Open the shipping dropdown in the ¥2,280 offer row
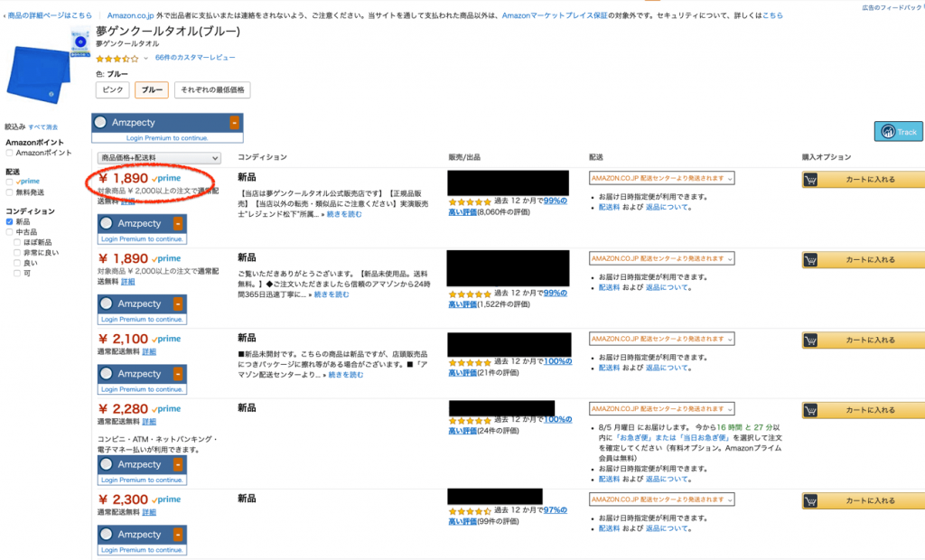Image resolution: width=925 pixels, height=560 pixels. [661, 408]
